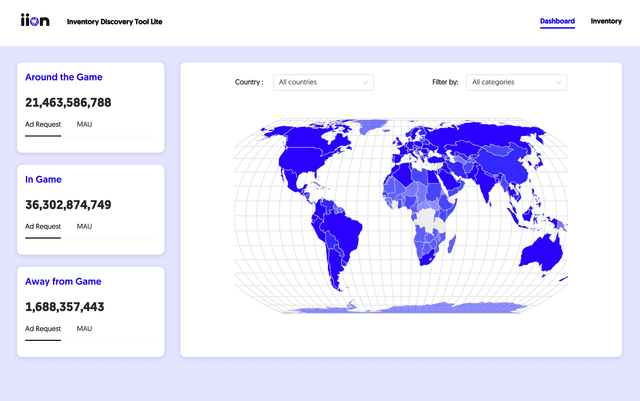Open the Dashboard tab

click(557, 21)
